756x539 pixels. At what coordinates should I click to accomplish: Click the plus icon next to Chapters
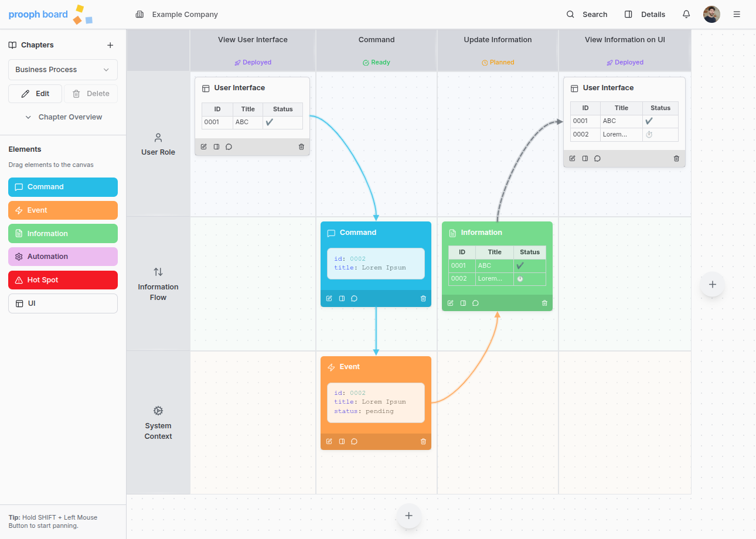pyautogui.click(x=110, y=45)
